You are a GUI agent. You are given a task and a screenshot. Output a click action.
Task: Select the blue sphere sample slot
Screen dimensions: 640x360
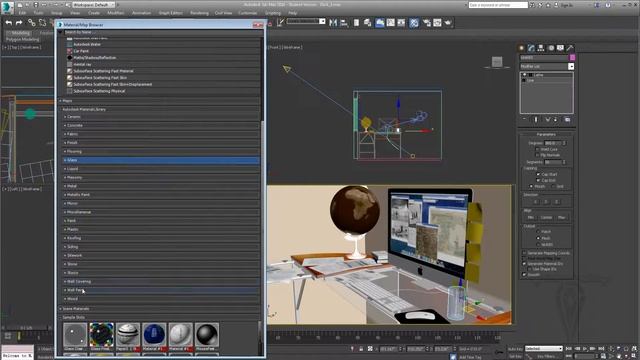click(154, 334)
